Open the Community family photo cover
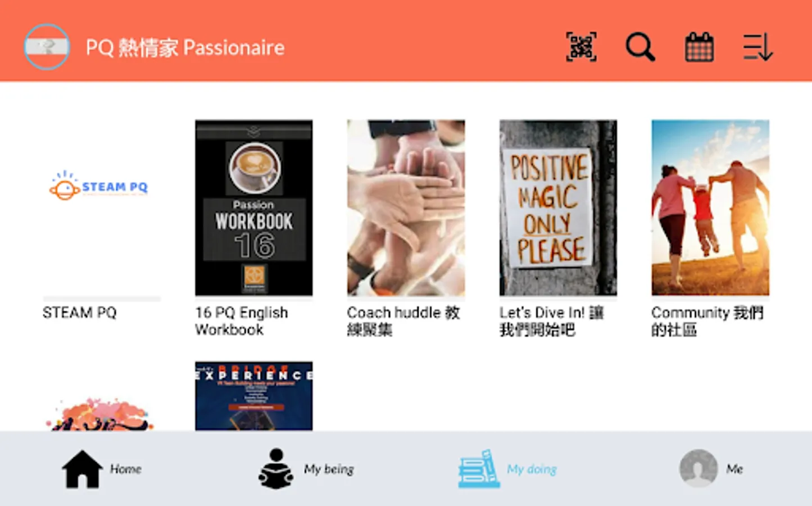 pos(710,207)
